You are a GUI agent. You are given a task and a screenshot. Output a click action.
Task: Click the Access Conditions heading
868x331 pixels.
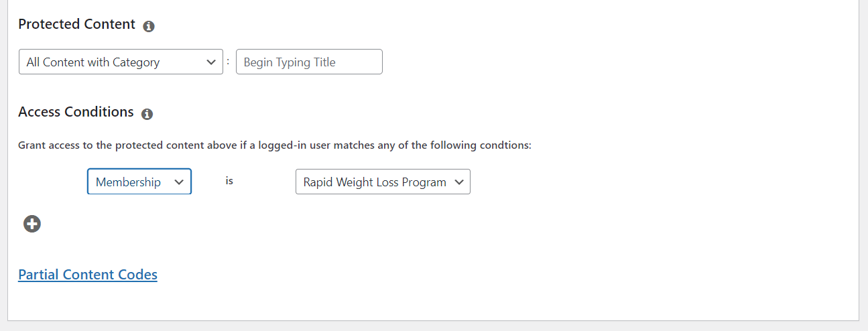[76, 112]
